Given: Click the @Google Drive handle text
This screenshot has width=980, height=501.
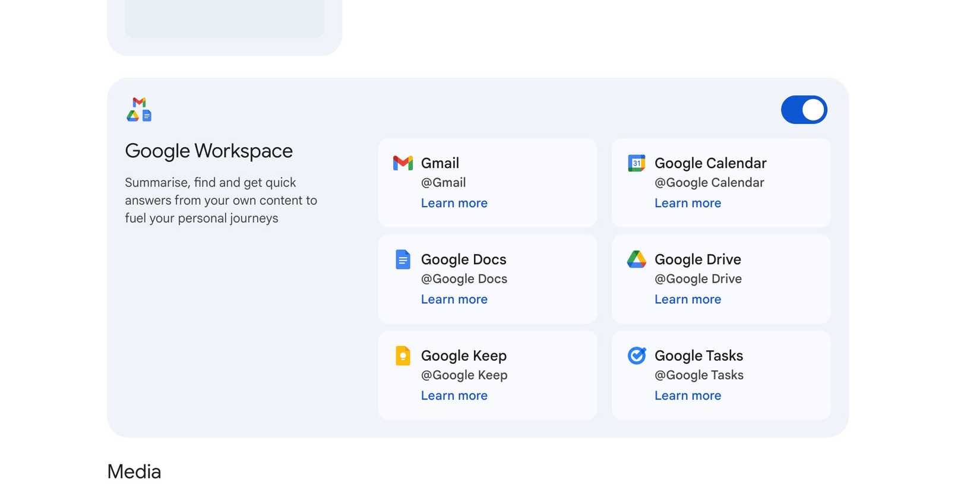Looking at the screenshot, I should [x=698, y=279].
